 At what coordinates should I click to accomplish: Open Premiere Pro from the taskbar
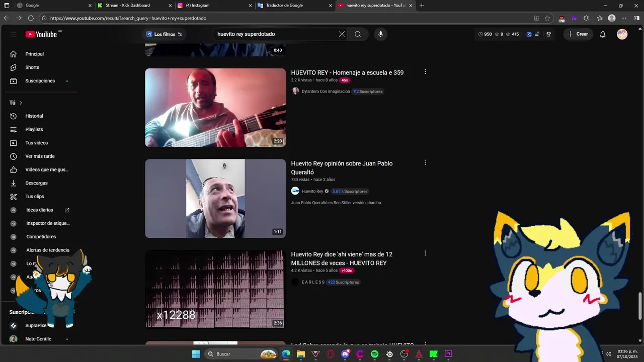click(448, 354)
